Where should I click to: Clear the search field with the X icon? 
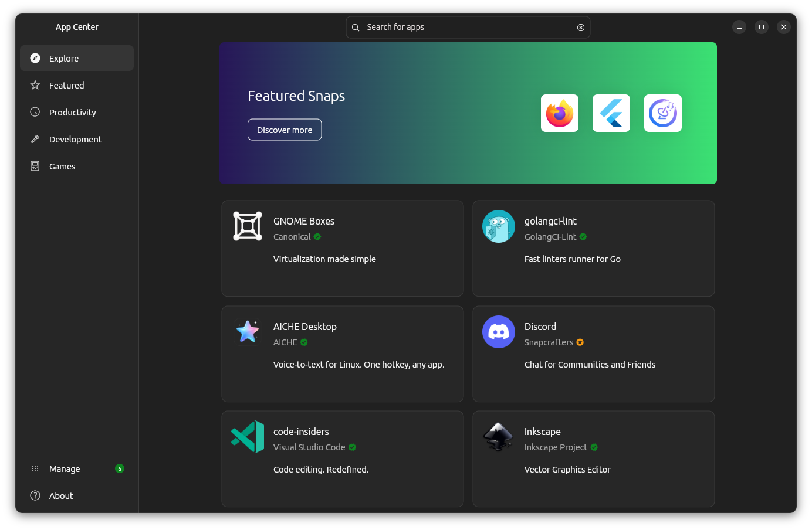pos(581,28)
